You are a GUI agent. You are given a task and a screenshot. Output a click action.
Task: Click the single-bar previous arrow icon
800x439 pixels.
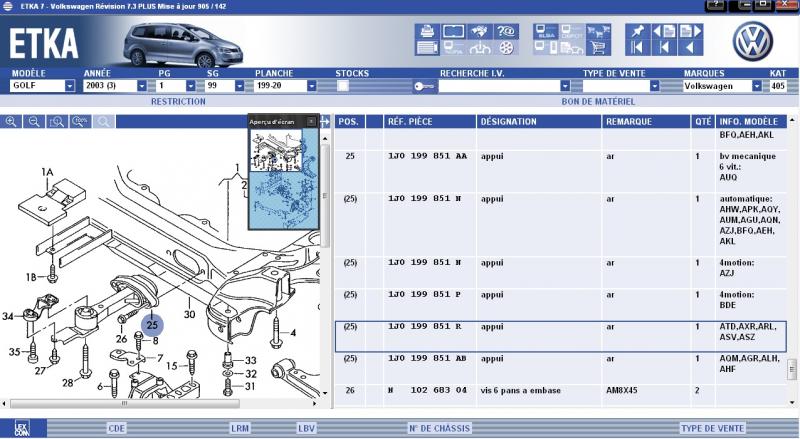(664, 47)
